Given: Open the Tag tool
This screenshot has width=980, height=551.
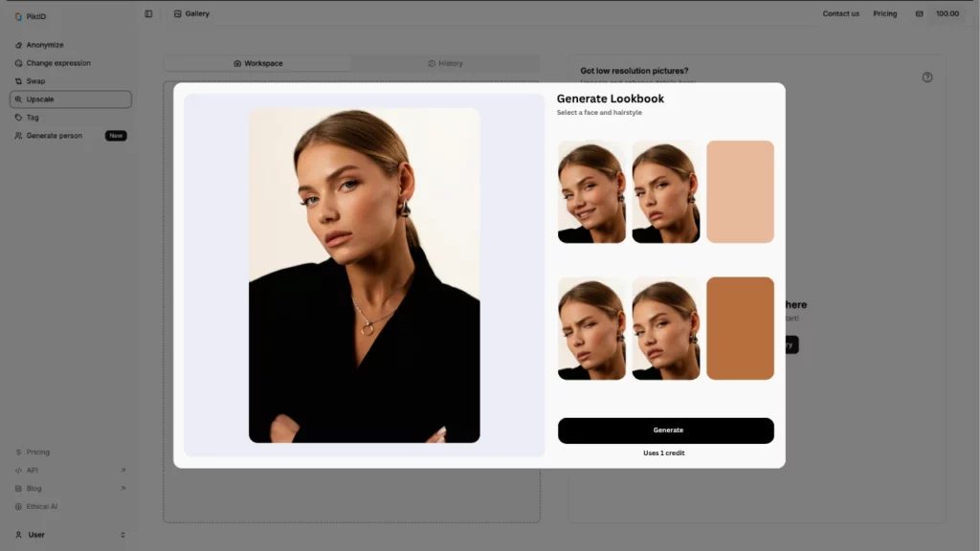Looking at the screenshot, I should pyautogui.click(x=32, y=117).
